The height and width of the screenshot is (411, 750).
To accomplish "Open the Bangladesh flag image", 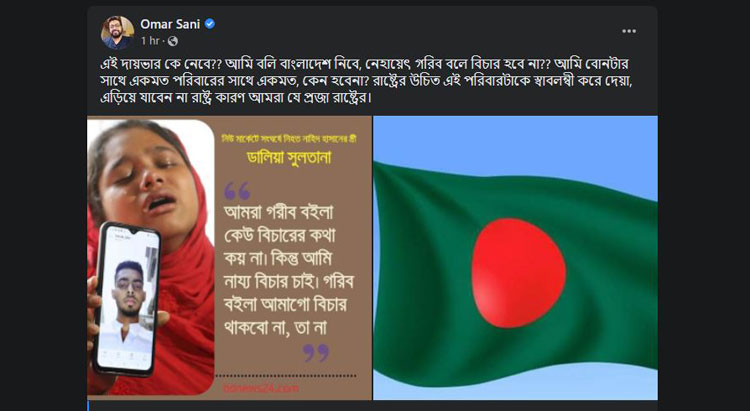I will 515,257.
